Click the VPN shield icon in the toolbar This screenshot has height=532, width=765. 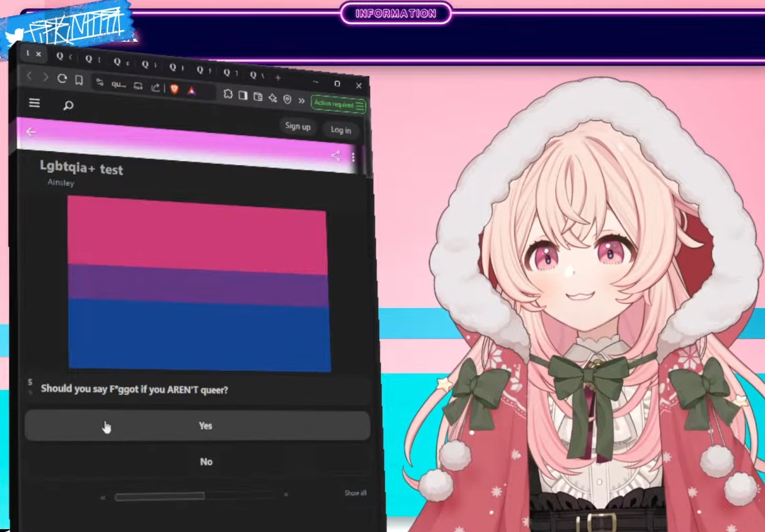pos(287,100)
